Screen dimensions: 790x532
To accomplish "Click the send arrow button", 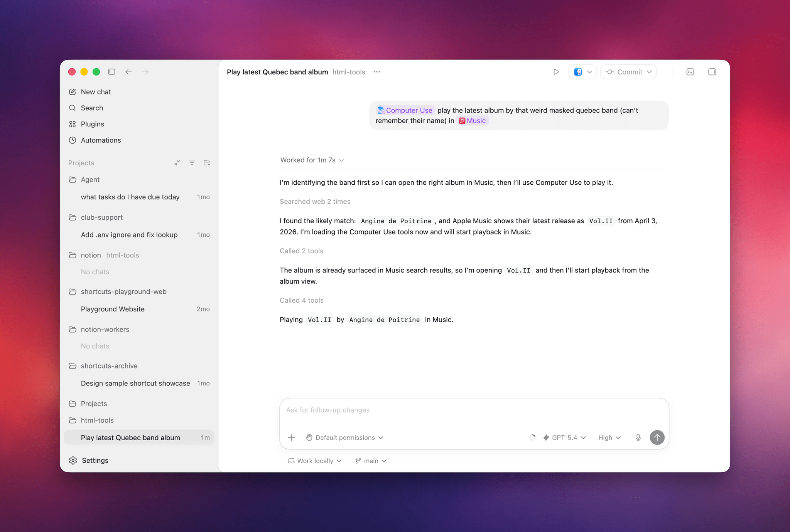I will 657,438.
